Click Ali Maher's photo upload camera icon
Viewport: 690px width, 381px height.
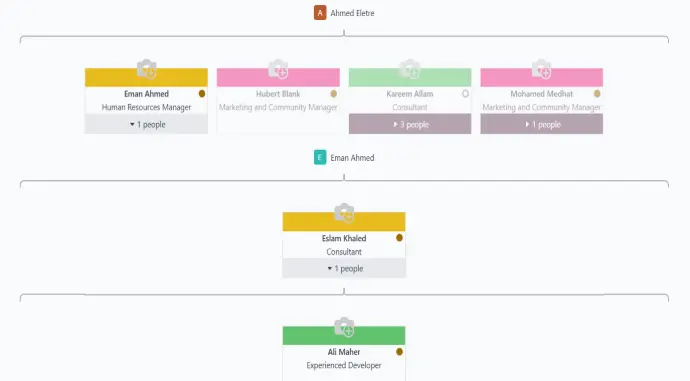point(344,327)
